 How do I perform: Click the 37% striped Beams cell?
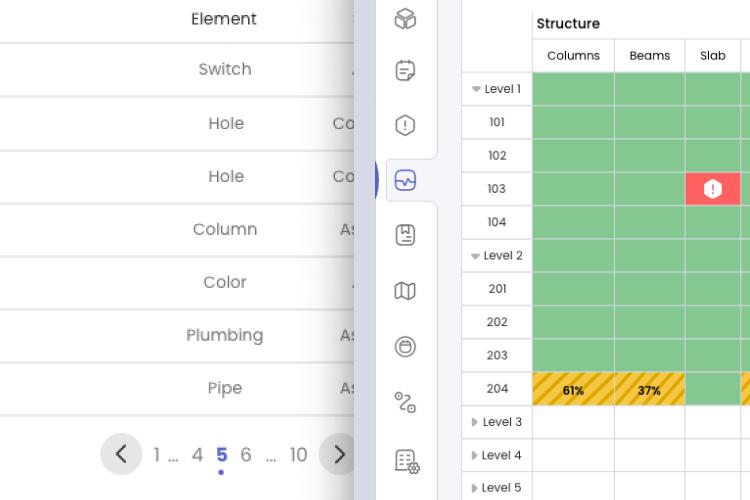pyautogui.click(x=649, y=389)
